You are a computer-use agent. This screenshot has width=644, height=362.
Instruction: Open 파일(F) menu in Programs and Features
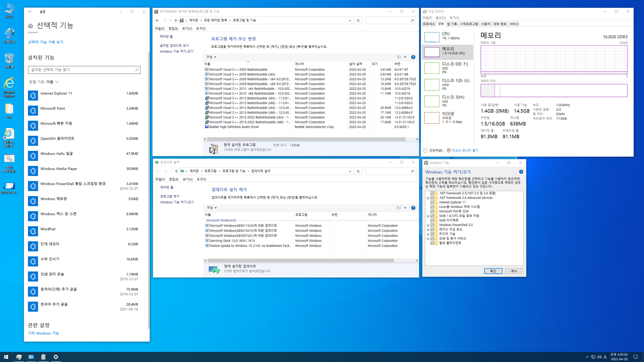pos(160,29)
